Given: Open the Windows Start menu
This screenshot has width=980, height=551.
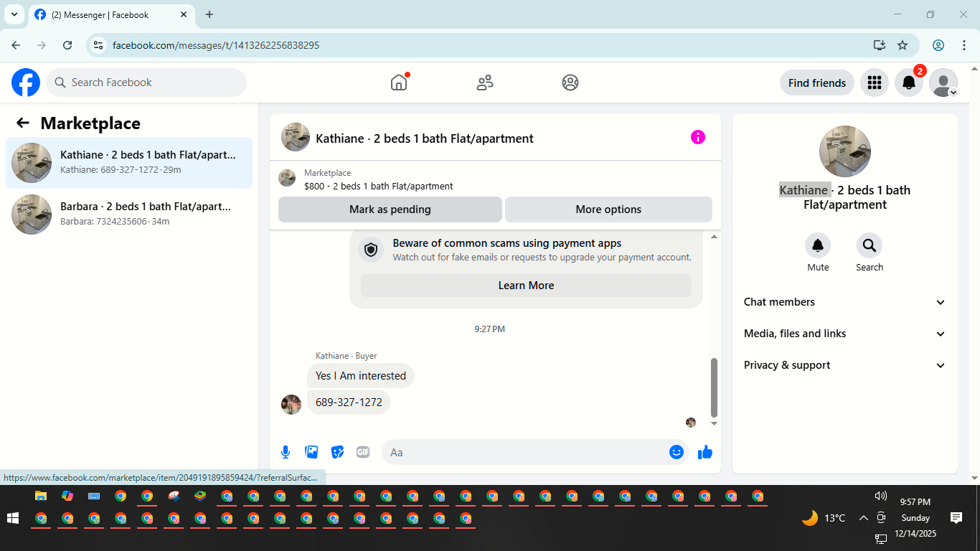Looking at the screenshot, I should tap(12, 518).
